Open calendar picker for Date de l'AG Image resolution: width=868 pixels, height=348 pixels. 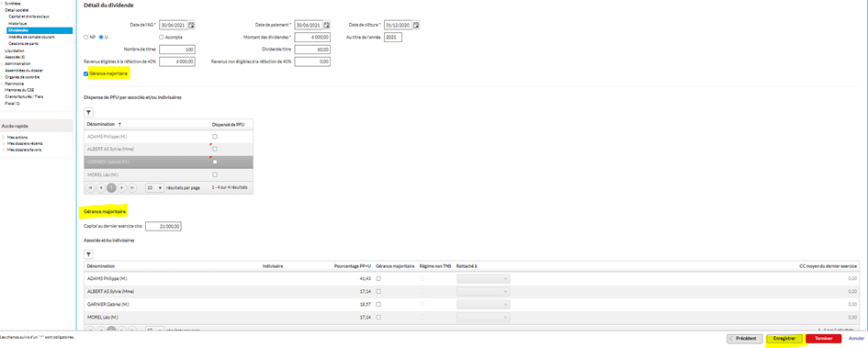click(192, 25)
